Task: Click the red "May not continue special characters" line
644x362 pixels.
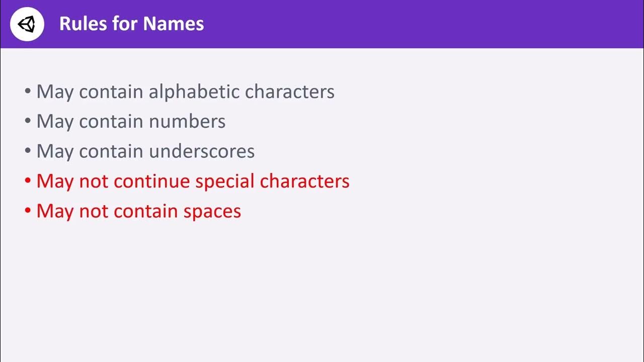Action: pos(193,181)
